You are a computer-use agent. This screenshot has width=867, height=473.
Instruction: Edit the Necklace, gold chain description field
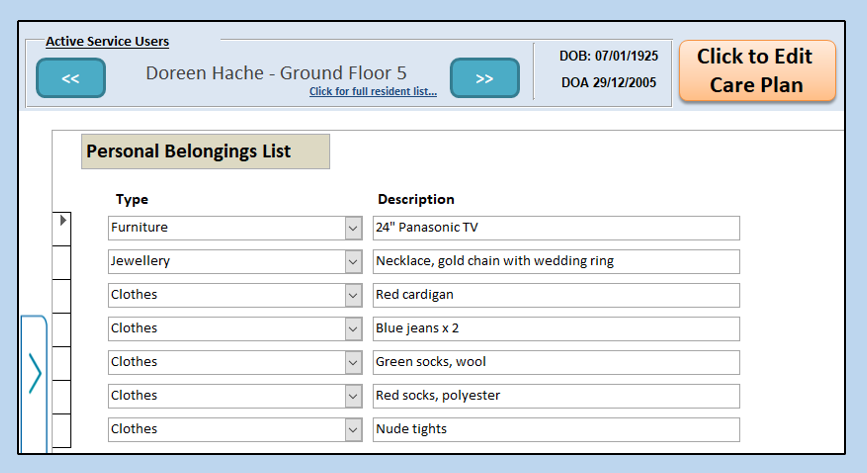pos(556,262)
